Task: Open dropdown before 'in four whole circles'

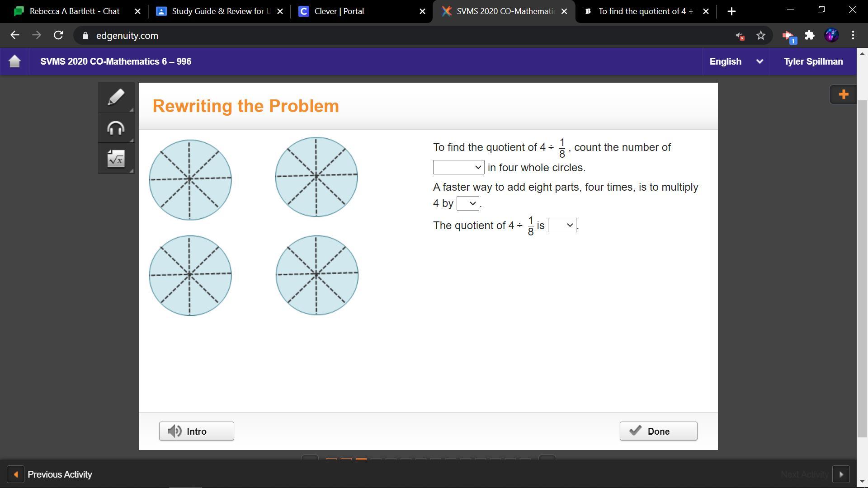Action: click(x=458, y=168)
